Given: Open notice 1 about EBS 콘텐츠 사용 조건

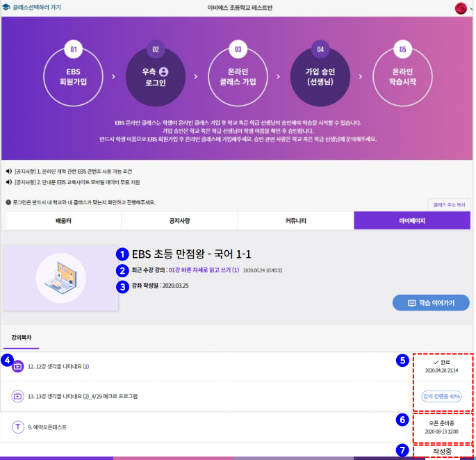Looking at the screenshot, I should click(73, 171).
